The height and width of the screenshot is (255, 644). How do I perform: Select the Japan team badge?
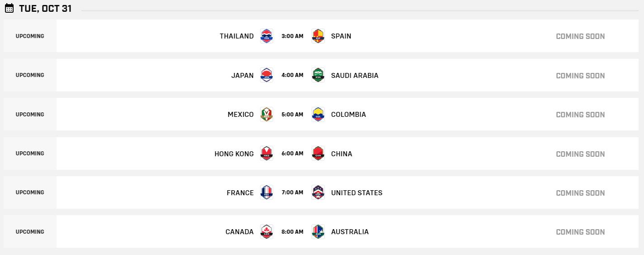coord(267,75)
